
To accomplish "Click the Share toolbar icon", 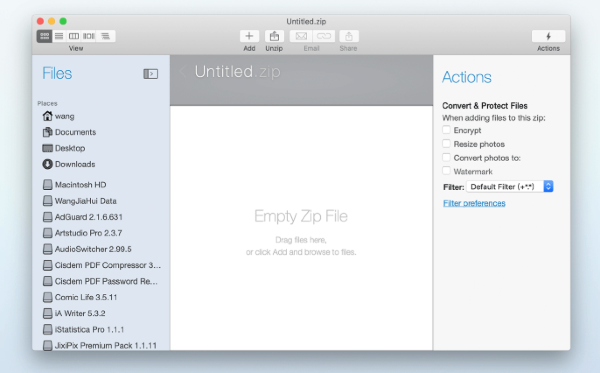I will pyautogui.click(x=349, y=36).
